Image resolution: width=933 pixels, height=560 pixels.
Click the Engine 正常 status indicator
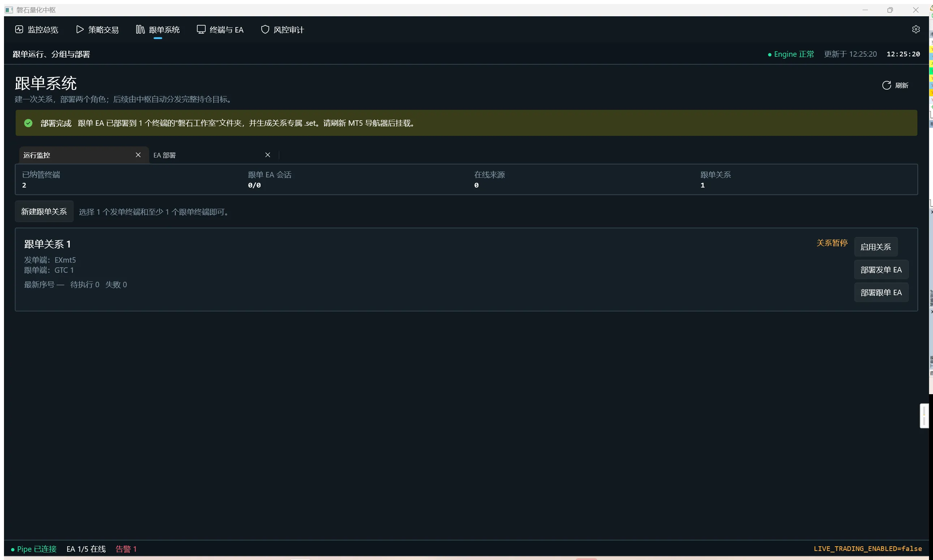[x=791, y=54]
